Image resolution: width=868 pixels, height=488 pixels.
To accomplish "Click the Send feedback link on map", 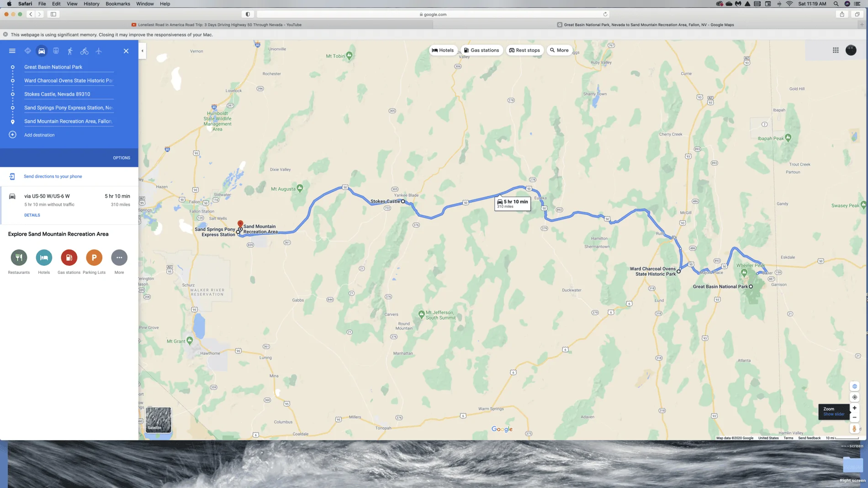I will click(809, 438).
